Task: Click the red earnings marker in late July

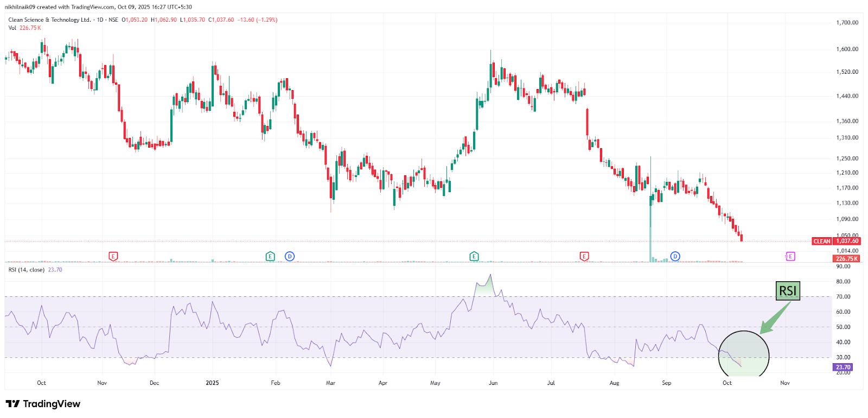Action: [584, 256]
